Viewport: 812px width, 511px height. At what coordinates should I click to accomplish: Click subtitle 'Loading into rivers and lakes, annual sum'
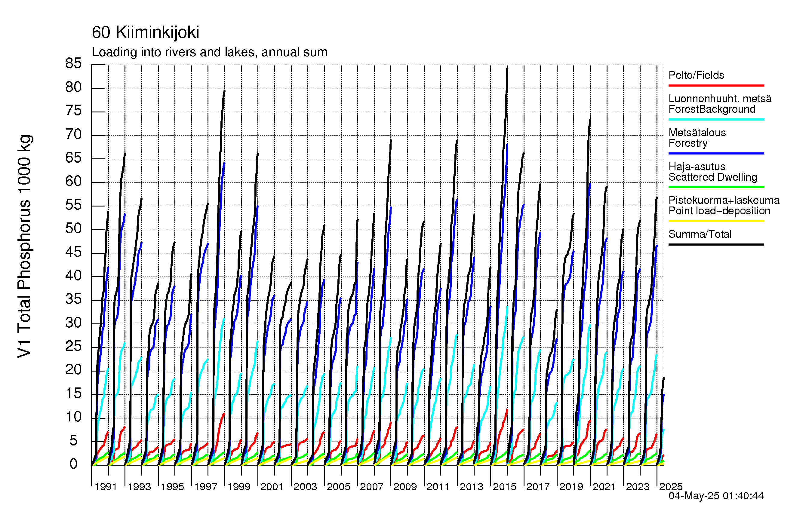click(x=209, y=52)
